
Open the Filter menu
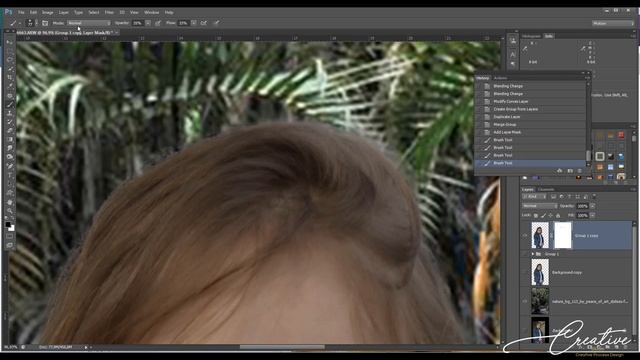coord(109,12)
